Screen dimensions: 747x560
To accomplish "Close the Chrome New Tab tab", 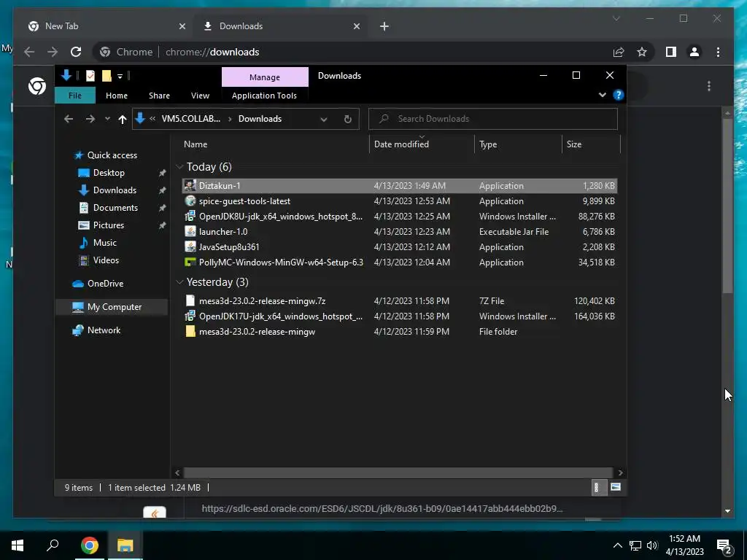I will coord(182,26).
